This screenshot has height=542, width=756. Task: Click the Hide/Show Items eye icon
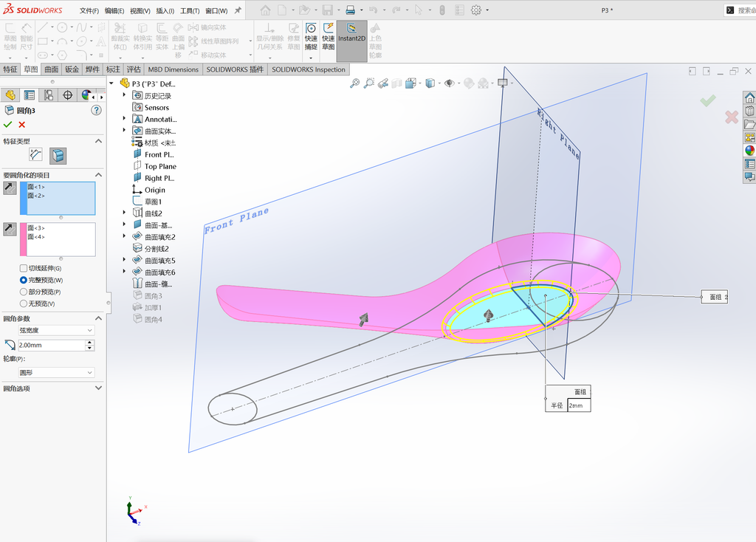click(x=450, y=83)
